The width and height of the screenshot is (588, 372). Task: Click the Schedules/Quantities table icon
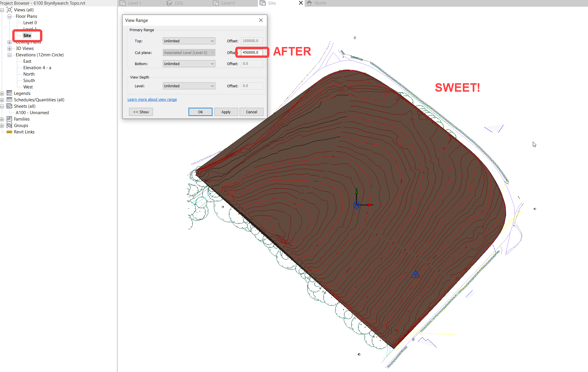point(9,100)
